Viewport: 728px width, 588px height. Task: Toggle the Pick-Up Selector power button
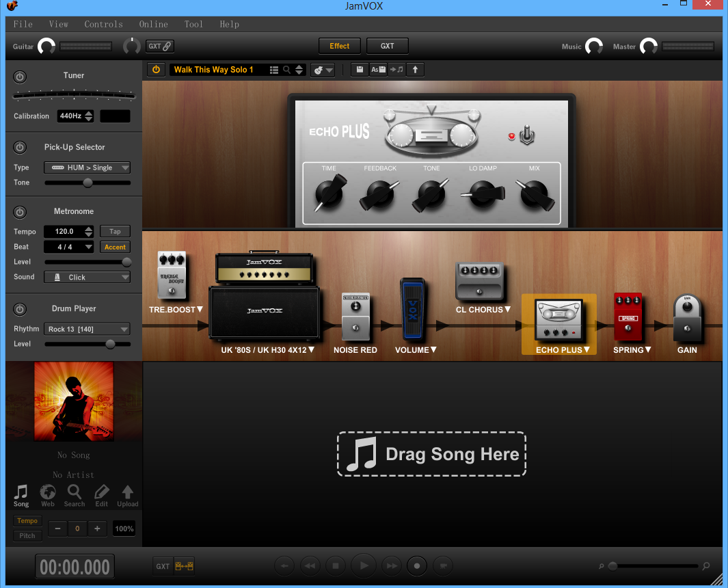point(20,148)
